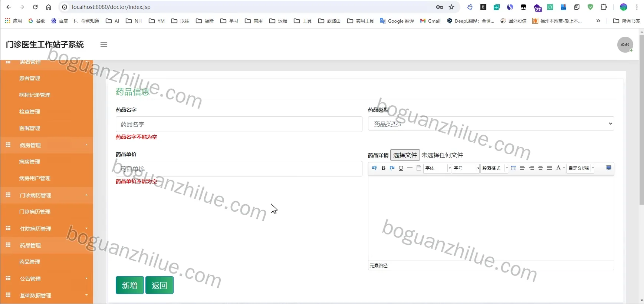The width and height of the screenshot is (644, 304).
Task: Open the 药品类型 select dropdown
Action: (491, 124)
